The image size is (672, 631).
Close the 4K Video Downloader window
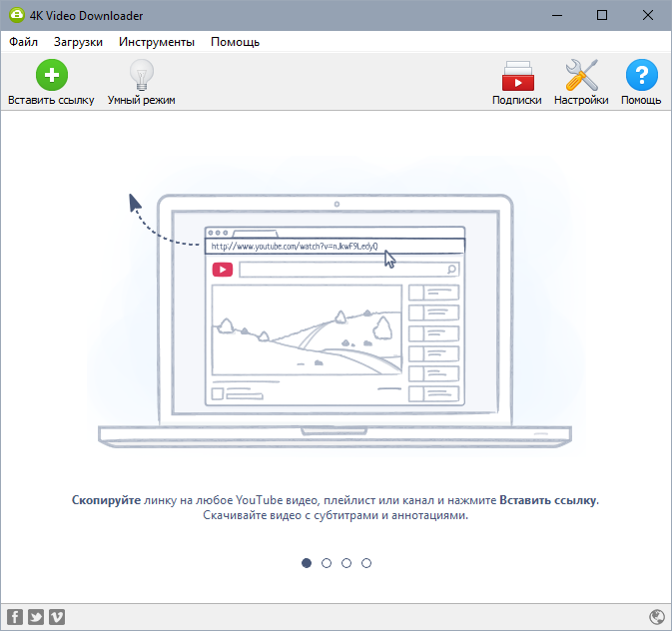pyautogui.click(x=648, y=15)
